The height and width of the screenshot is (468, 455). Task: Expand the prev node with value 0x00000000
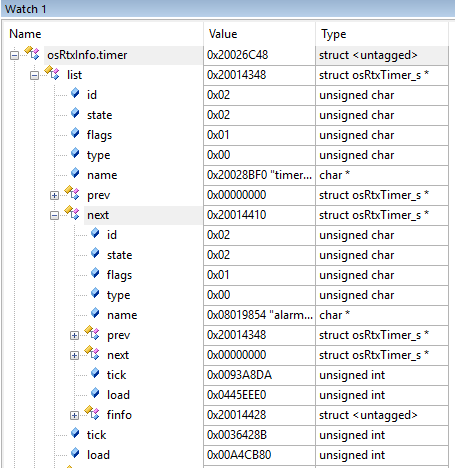pos(54,195)
